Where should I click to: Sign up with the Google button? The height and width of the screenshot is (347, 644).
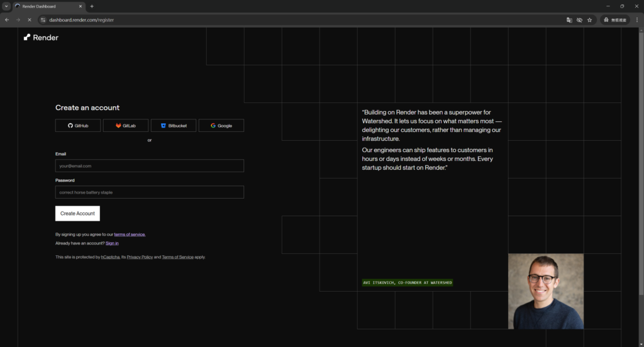221,126
